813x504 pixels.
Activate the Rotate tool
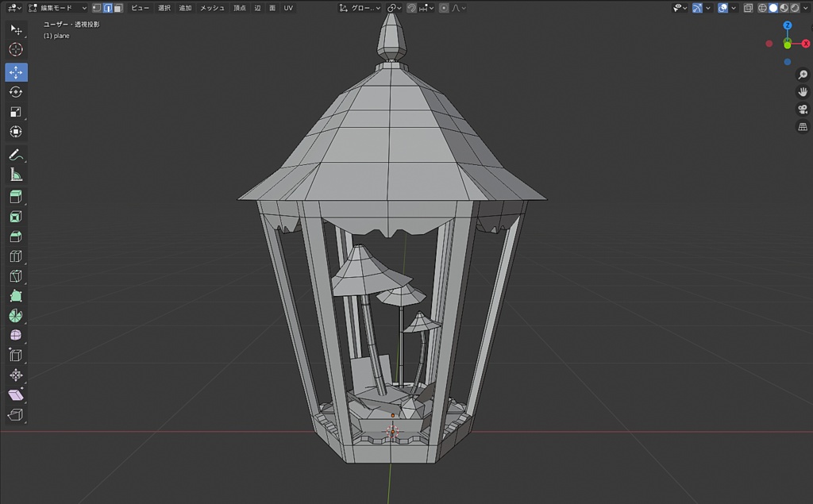(16, 92)
